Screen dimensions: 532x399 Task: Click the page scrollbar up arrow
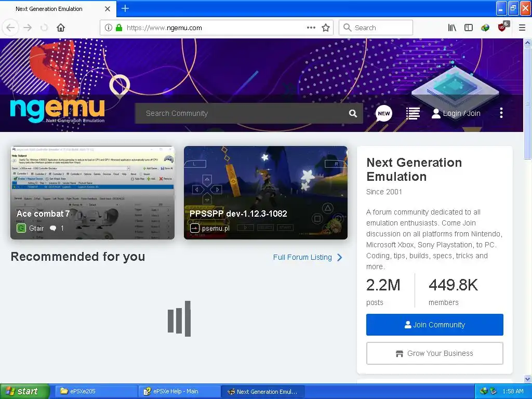click(x=527, y=43)
